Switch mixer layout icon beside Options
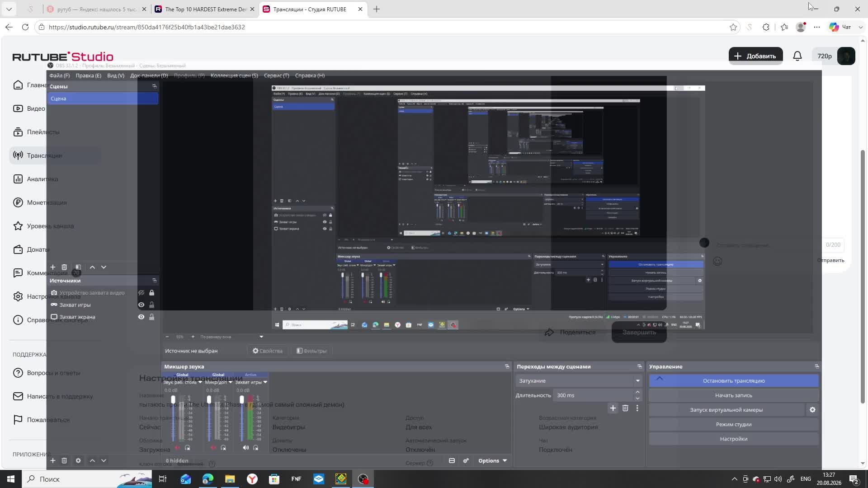This screenshot has width=868, height=488. [x=452, y=460]
